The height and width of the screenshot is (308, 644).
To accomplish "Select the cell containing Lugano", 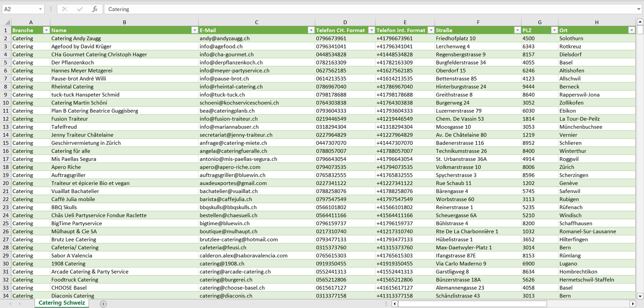I will [x=568, y=263].
